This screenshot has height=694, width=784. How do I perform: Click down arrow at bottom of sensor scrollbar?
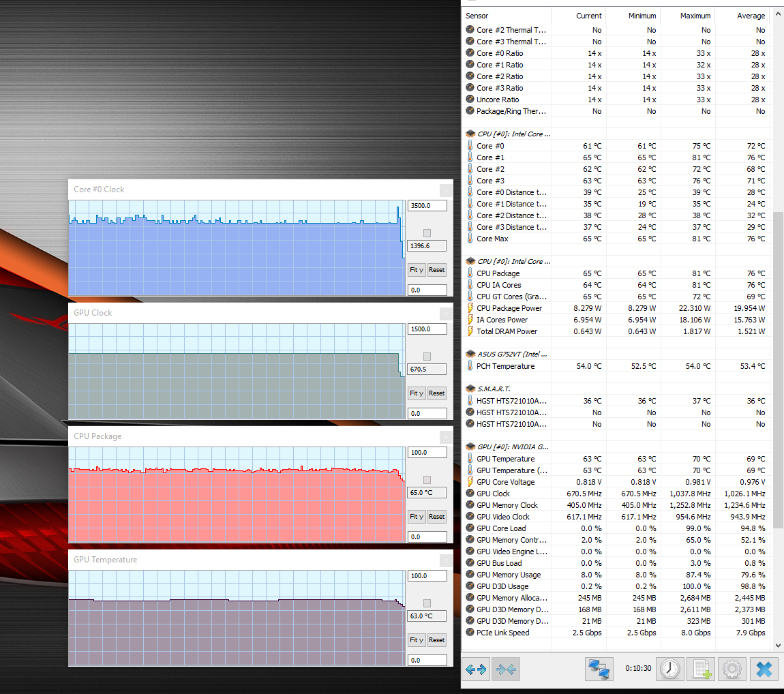click(778, 645)
